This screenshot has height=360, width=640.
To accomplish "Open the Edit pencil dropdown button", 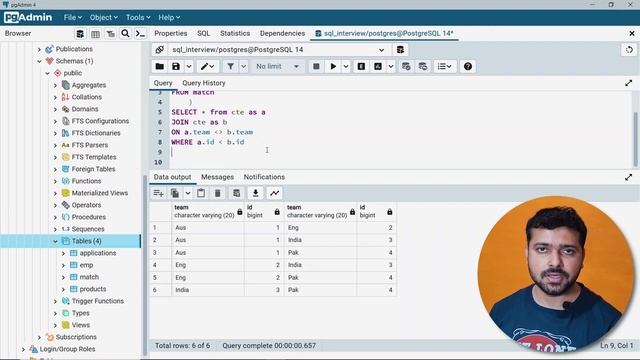I will [x=207, y=66].
